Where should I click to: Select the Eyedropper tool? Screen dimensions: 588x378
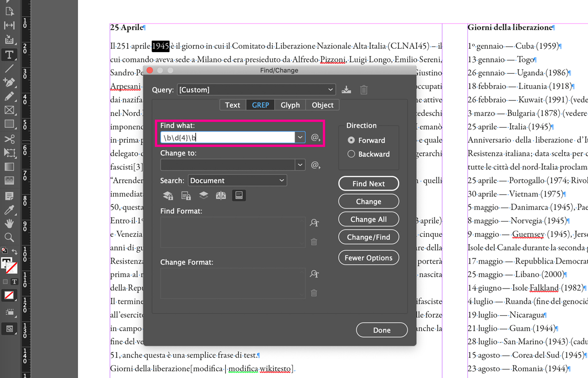point(10,209)
